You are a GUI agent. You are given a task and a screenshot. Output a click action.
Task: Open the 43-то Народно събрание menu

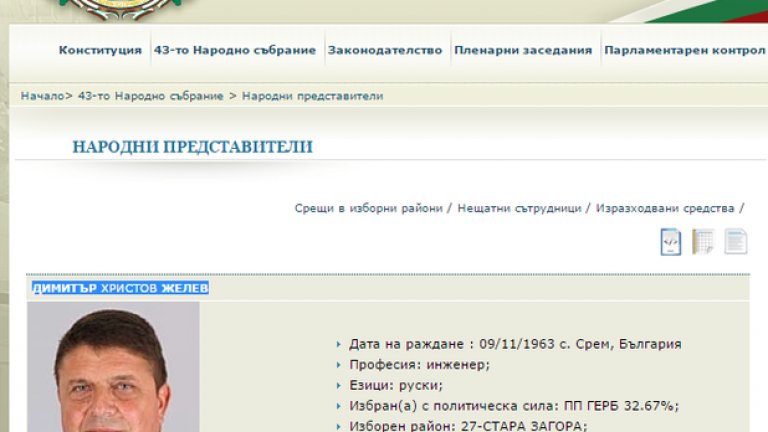click(235, 50)
